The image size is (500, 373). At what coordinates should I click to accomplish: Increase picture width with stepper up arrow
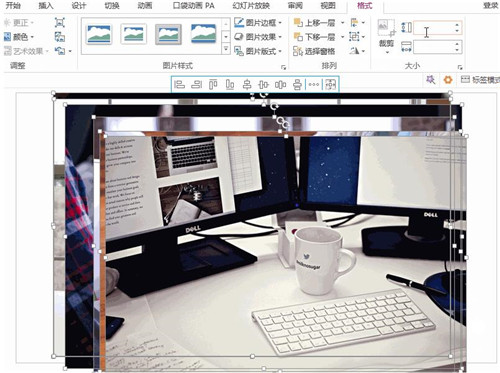click(x=457, y=44)
